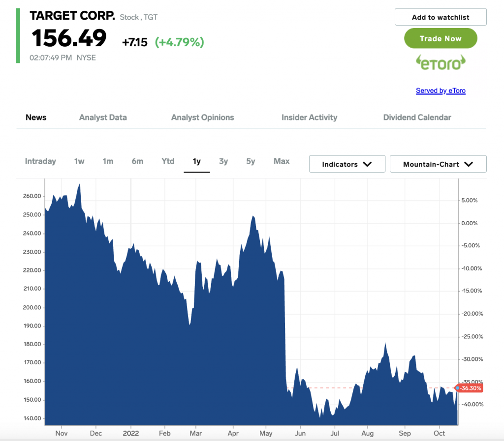Select the 6m chart range
This screenshot has width=504, height=441.
tap(137, 161)
